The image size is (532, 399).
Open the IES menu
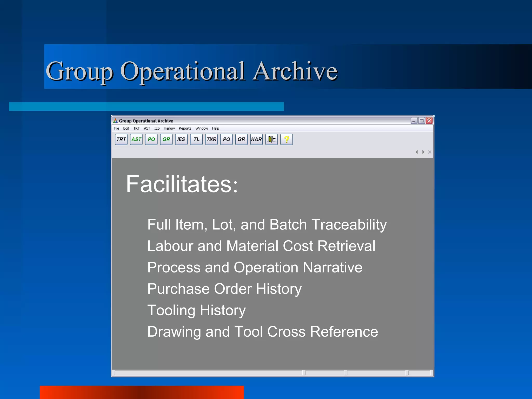157,128
